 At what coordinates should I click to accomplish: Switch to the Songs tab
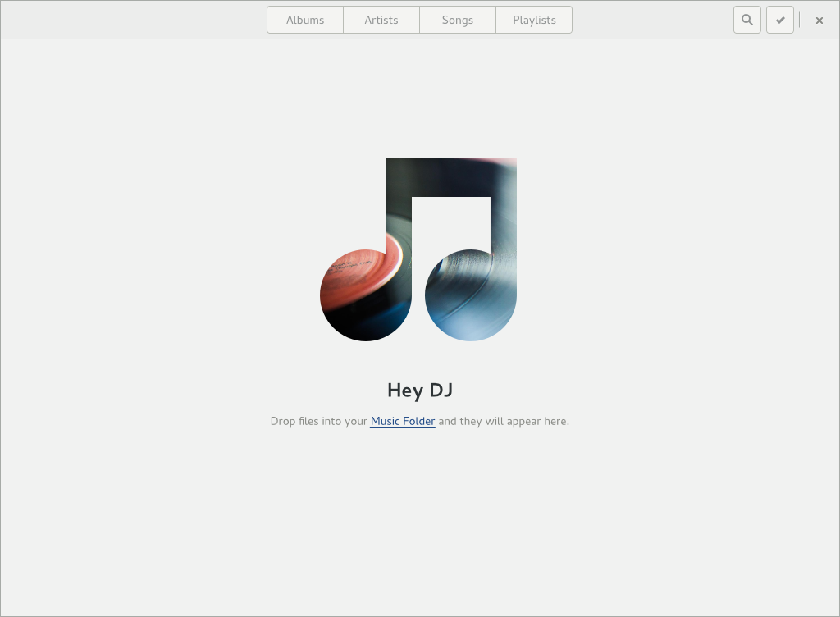(458, 20)
